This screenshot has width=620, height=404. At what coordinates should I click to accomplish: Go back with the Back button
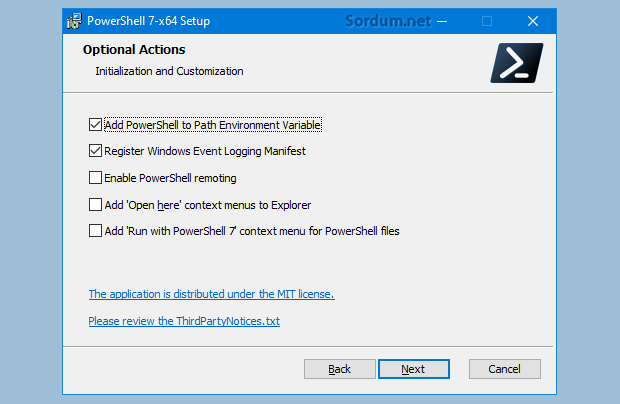(339, 369)
